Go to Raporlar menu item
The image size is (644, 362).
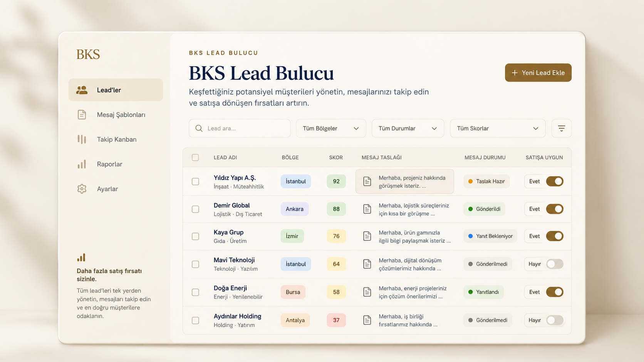click(x=116, y=164)
